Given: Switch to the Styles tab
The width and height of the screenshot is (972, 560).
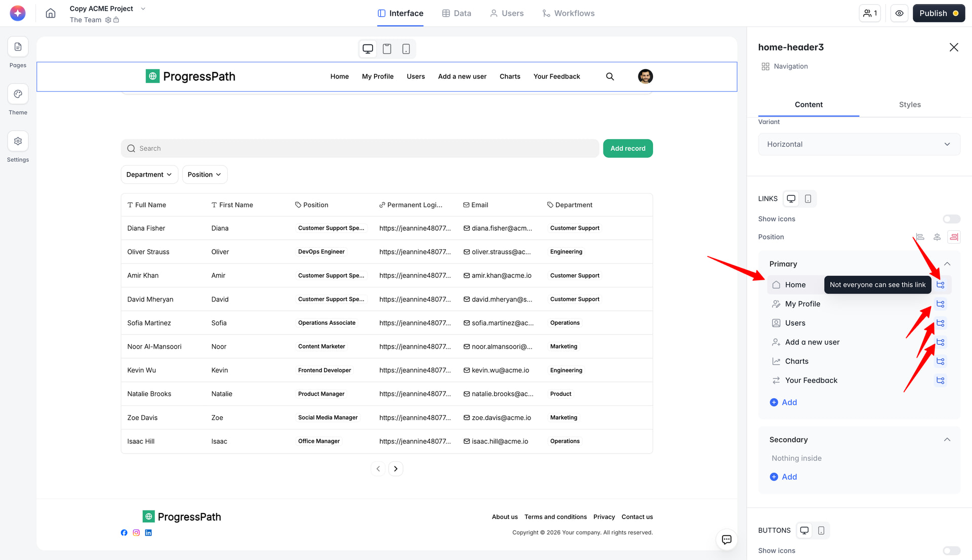Looking at the screenshot, I should pos(909,105).
